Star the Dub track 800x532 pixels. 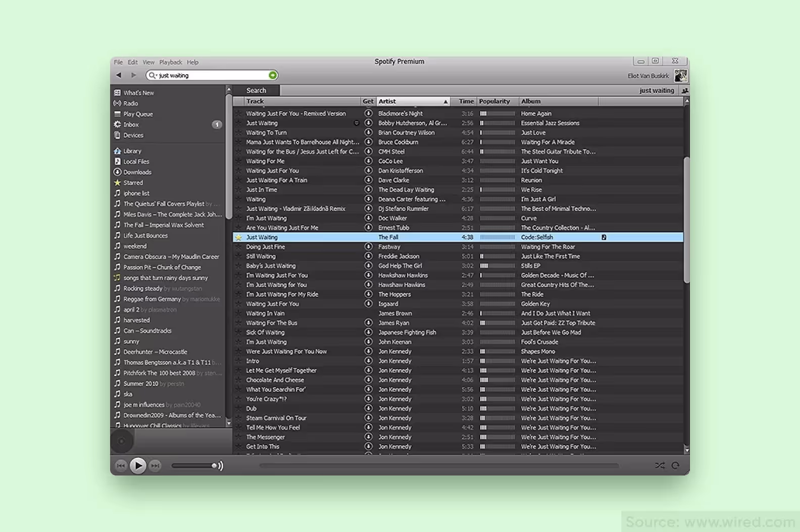pos(239,408)
